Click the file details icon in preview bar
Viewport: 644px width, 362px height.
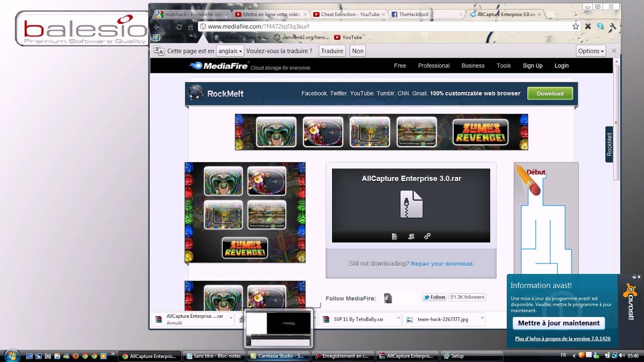tap(395, 236)
